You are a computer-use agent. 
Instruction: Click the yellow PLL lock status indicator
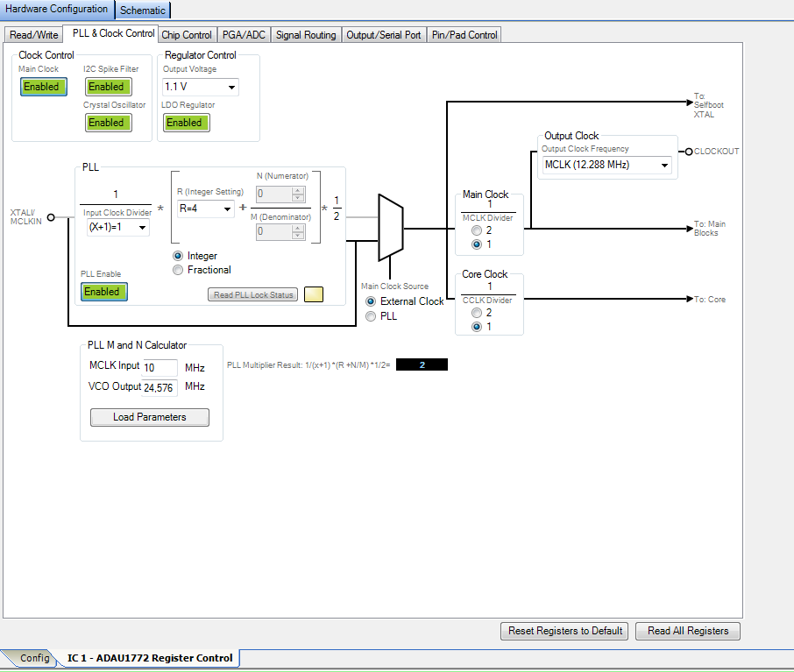click(314, 294)
